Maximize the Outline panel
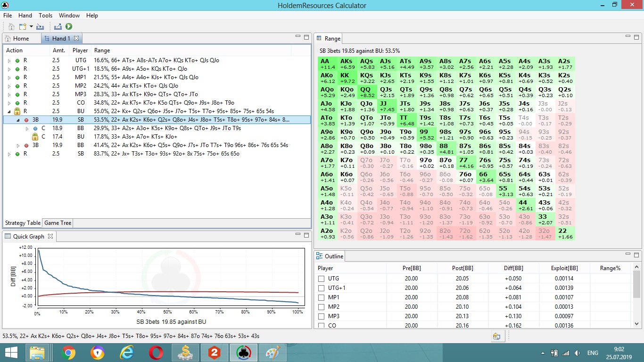 pyautogui.click(x=636, y=255)
